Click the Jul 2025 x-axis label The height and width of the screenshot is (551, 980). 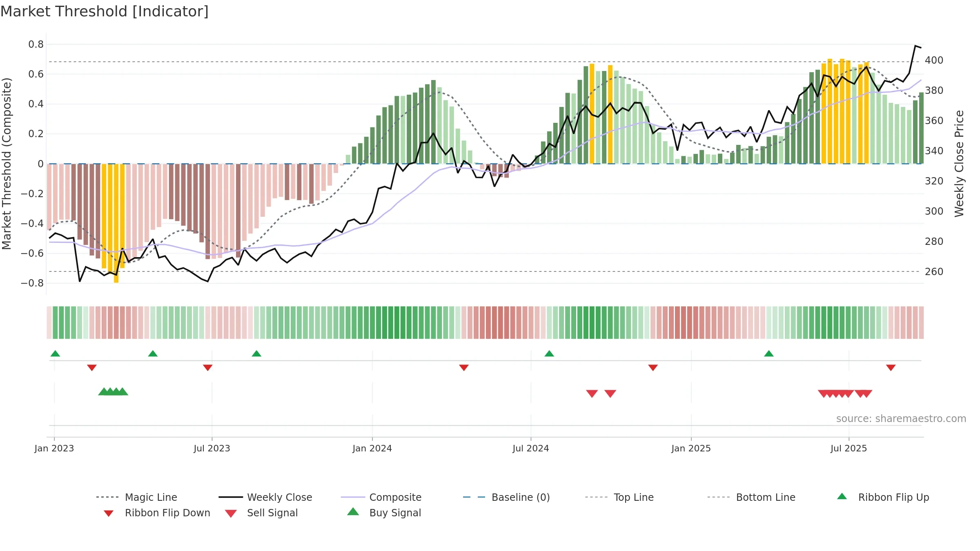[x=849, y=448]
